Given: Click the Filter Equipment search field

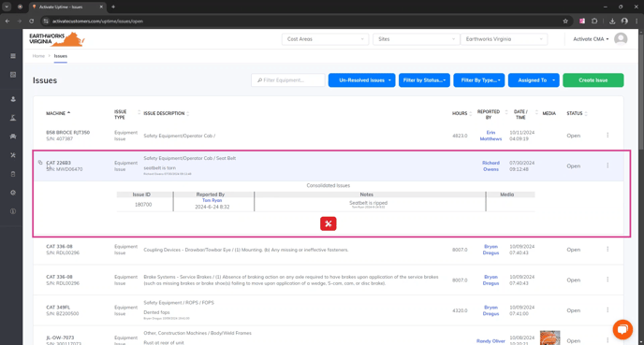Looking at the screenshot, I should click(288, 80).
